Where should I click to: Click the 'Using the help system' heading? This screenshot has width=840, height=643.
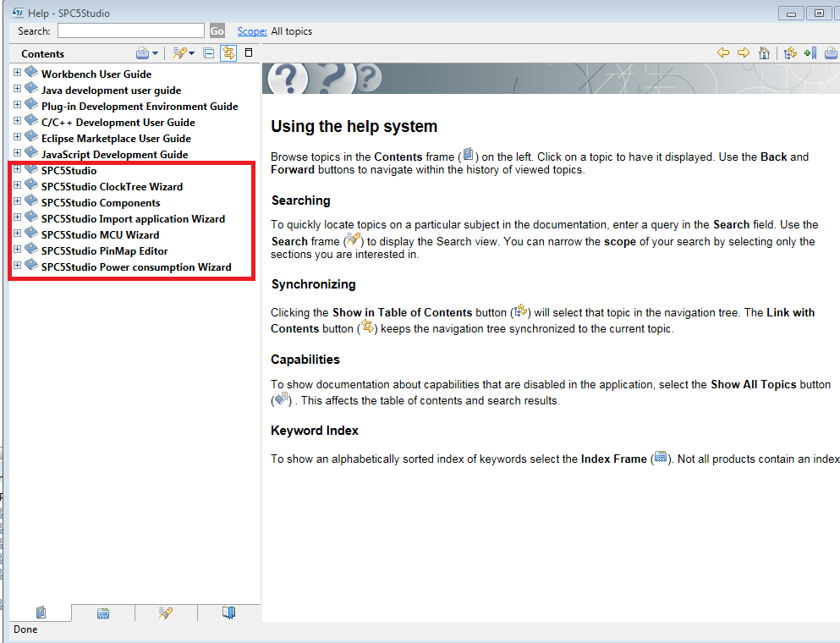coord(354,126)
